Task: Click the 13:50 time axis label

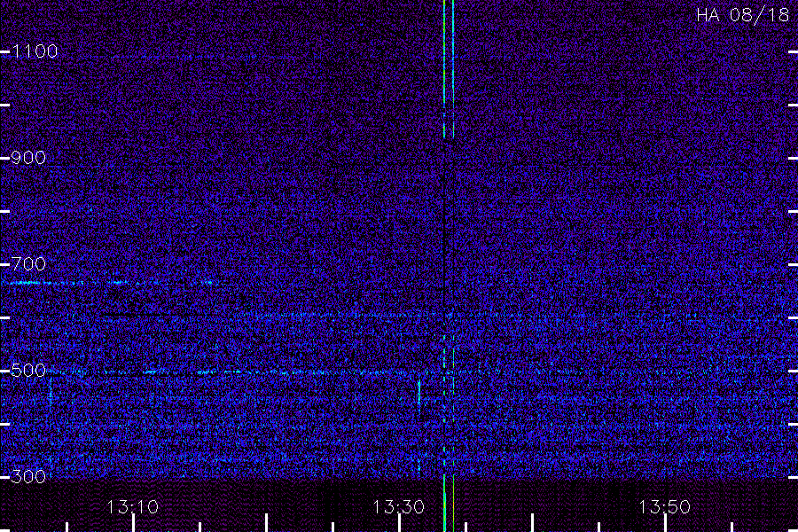Action: 665,507
